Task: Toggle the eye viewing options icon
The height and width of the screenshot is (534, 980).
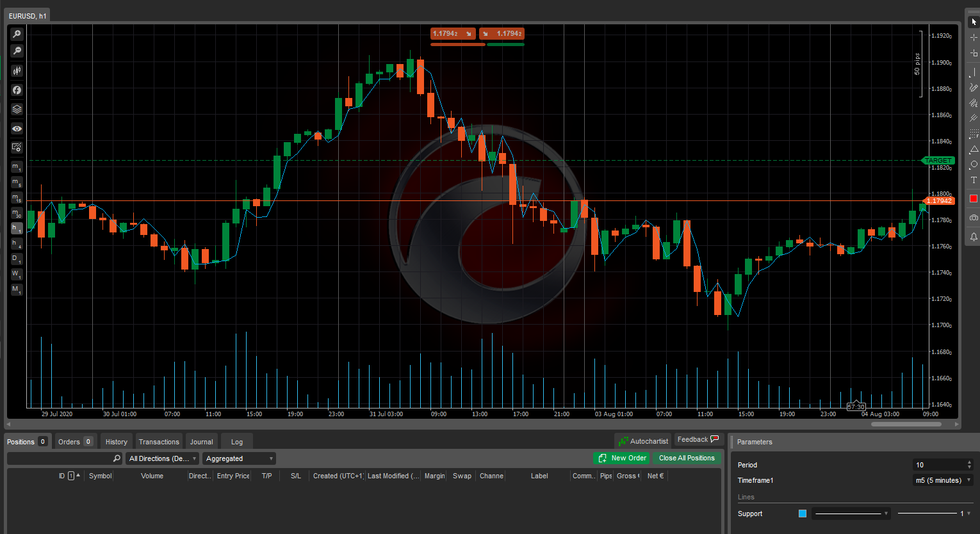Action: 17,129
